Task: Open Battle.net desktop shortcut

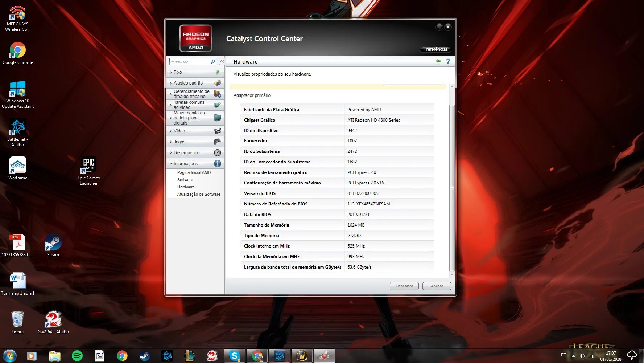Action: pyautogui.click(x=17, y=133)
